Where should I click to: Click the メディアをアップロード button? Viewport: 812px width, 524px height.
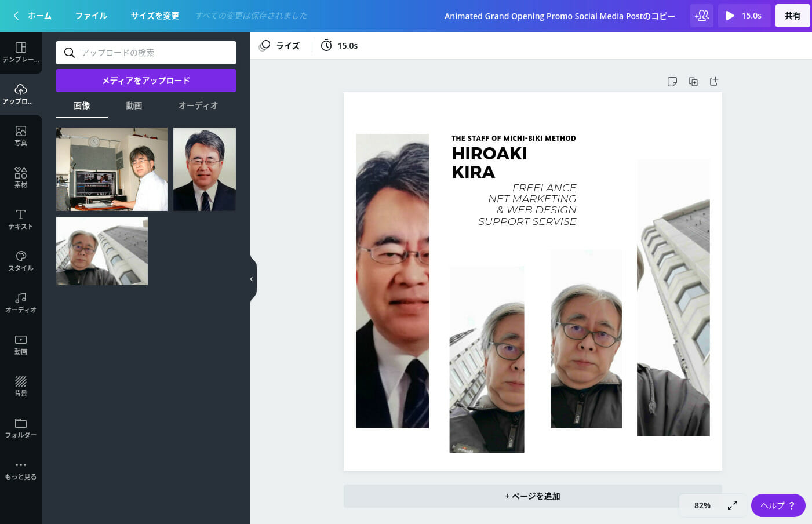click(146, 81)
